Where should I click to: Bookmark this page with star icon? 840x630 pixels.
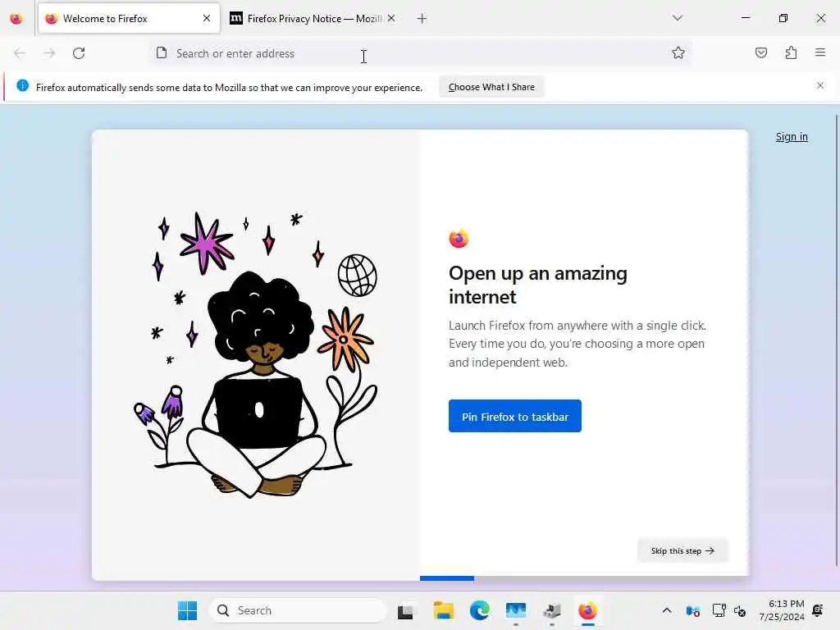click(x=678, y=53)
